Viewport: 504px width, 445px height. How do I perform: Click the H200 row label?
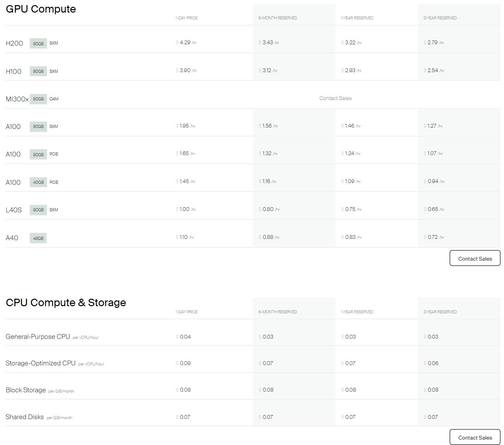tap(14, 43)
